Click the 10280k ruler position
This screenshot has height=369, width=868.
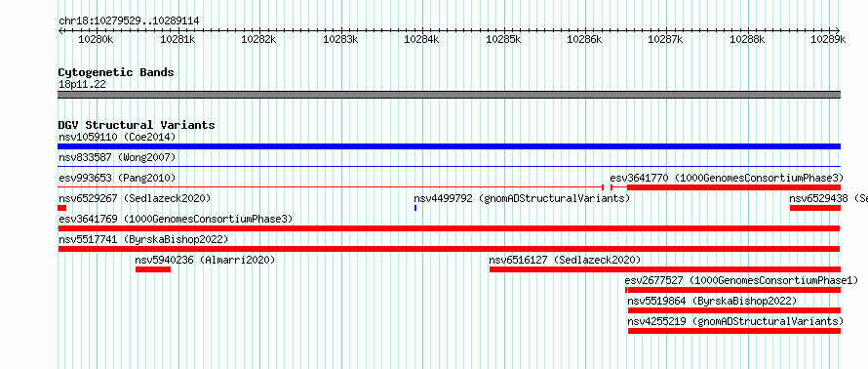pos(97,39)
